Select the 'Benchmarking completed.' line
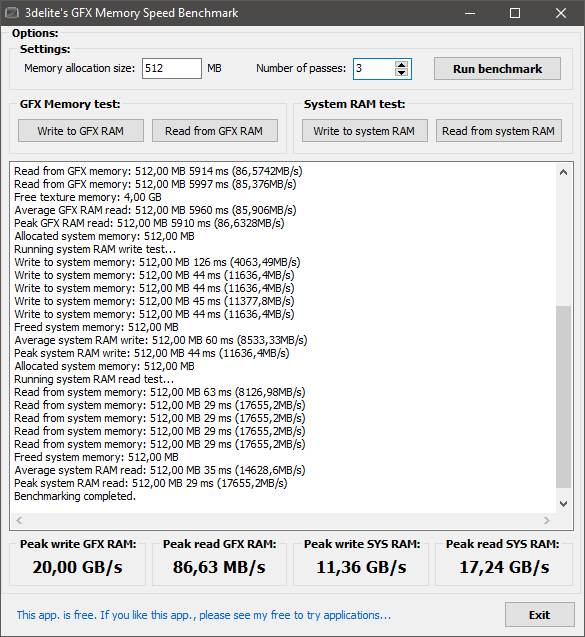Screen dimensions: 585x637 tap(75, 496)
